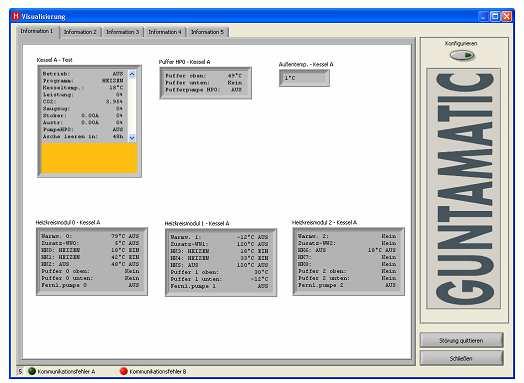Image resolution: width=524 pixels, height=383 pixels.
Task: Click the Heizkreismodul 1 - Kessel A label
Action: (197, 224)
